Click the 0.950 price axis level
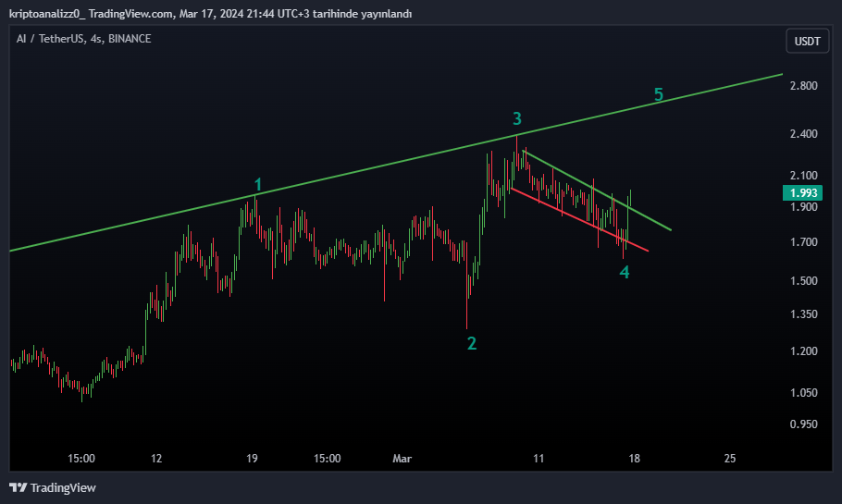The width and height of the screenshot is (842, 504). coord(803,424)
